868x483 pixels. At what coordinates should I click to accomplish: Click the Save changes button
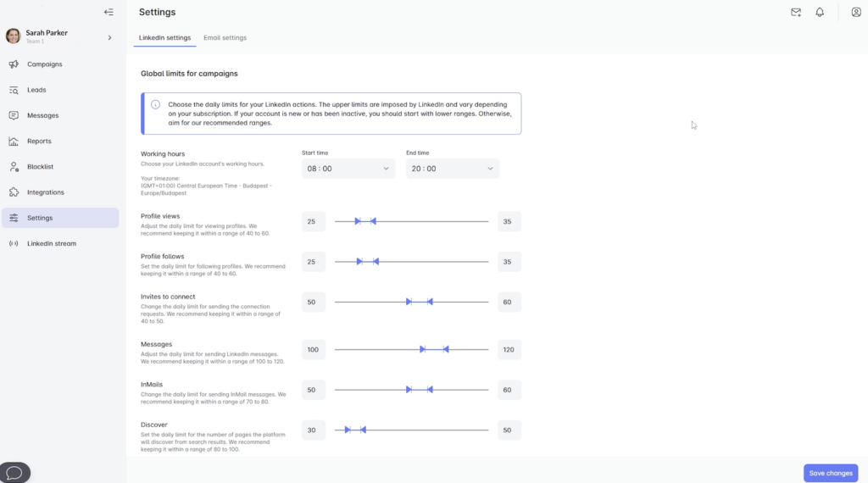(830, 473)
